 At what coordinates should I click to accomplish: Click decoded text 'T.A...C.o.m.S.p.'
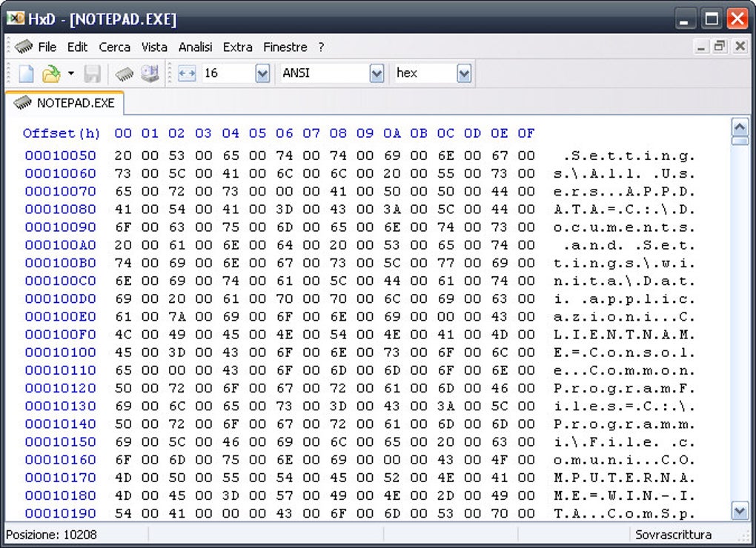click(x=624, y=514)
